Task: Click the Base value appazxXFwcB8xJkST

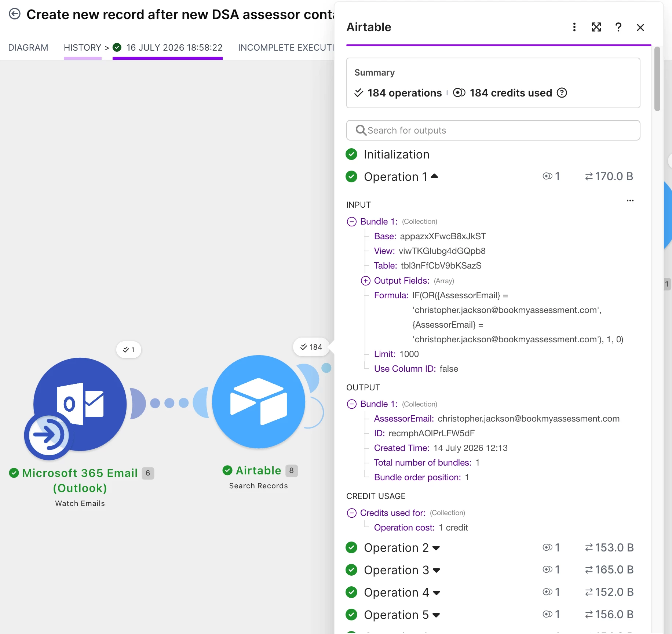Action: click(443, 236)
